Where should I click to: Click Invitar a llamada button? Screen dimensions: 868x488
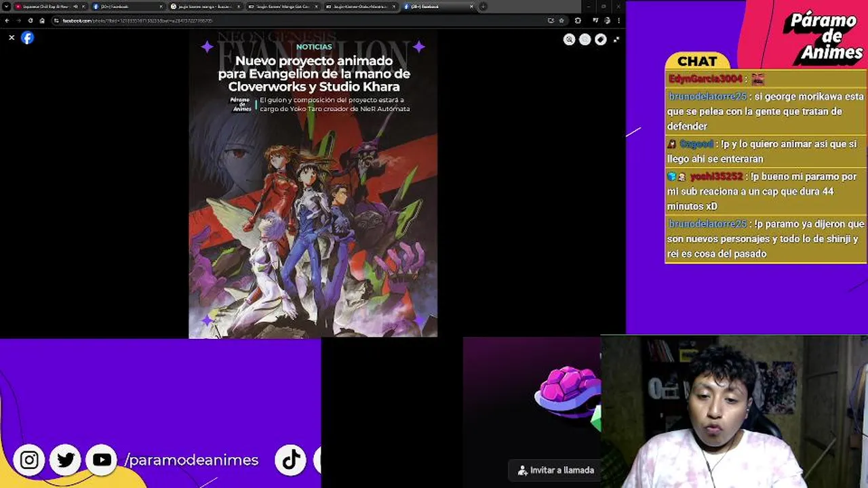tap(555, 470)
